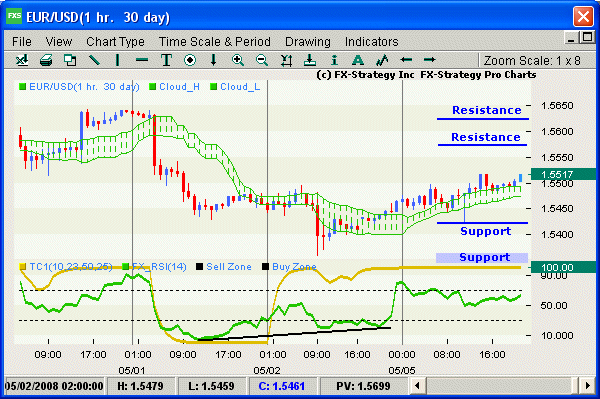Image resolution: width=600 pixels, height=399 pixels.
Task: Click the PV: 1.5699 status field
Action: [x=363, y=386]
